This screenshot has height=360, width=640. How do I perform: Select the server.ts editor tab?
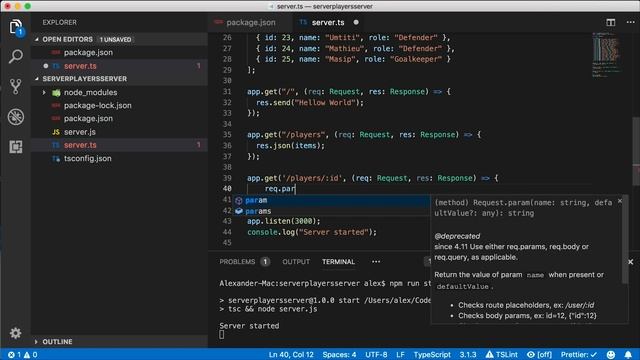[x=328, y=22]
